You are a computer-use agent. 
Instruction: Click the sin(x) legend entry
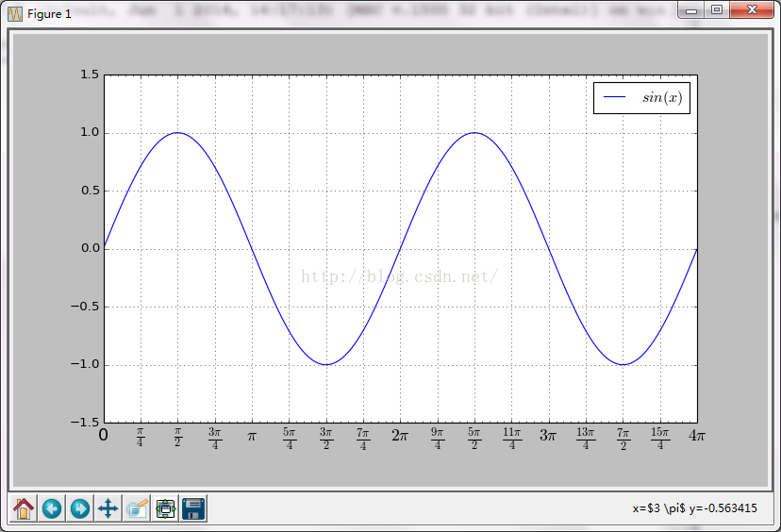point(641,98)
